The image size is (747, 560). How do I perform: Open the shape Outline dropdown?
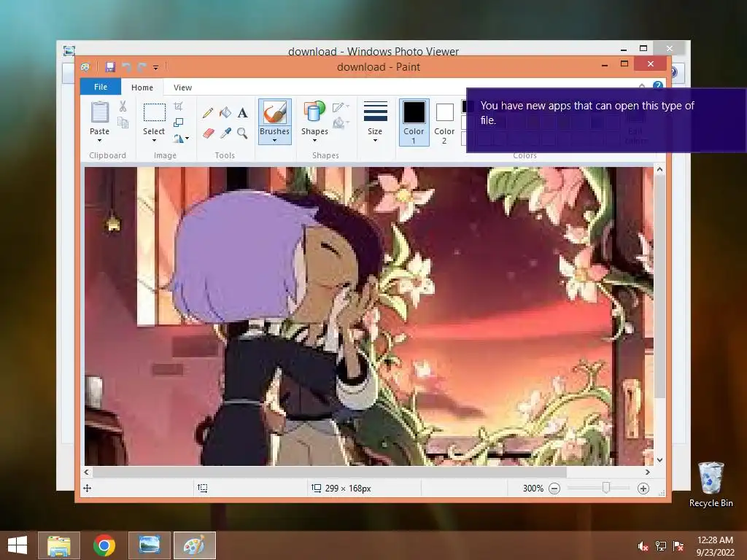[341, 107]
